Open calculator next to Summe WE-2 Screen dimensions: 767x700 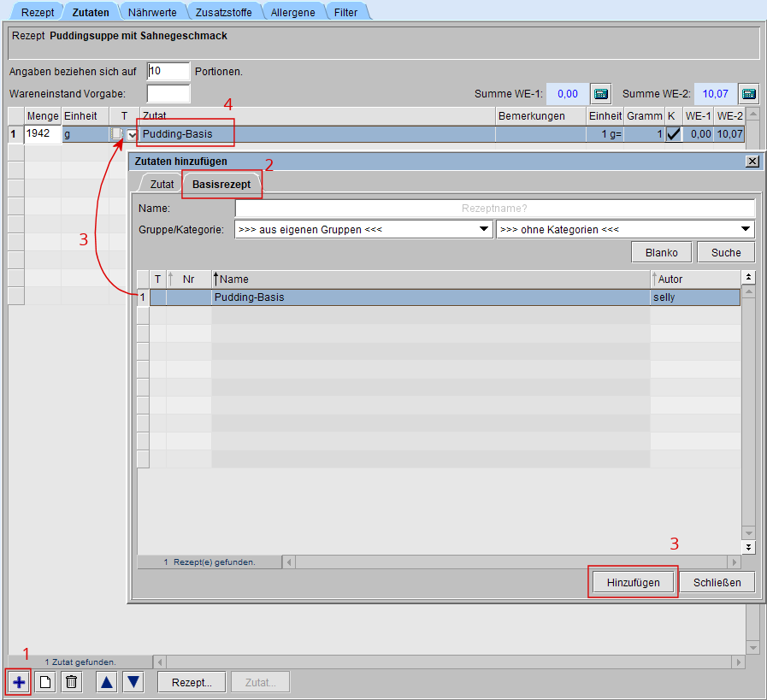749,93
